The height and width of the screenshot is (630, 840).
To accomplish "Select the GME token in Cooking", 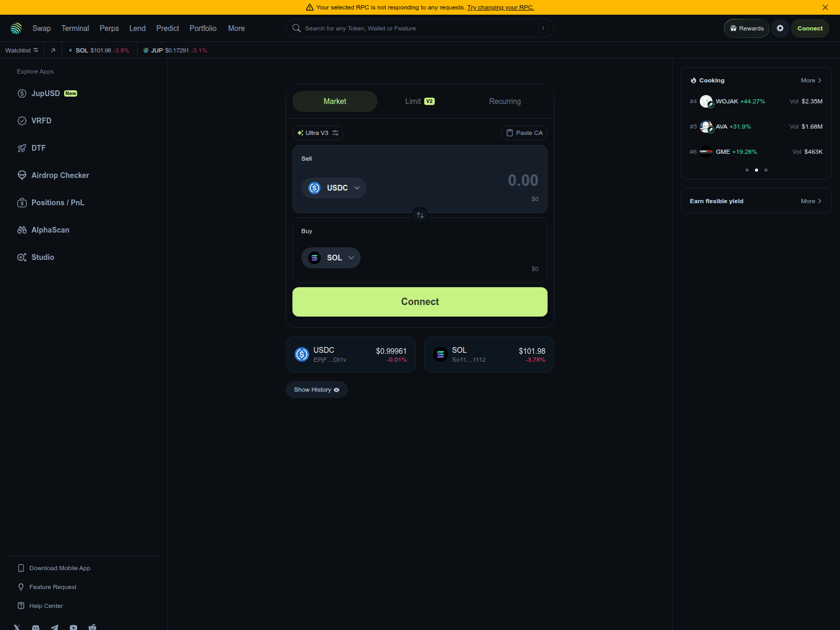I will (x=756, y=152).
